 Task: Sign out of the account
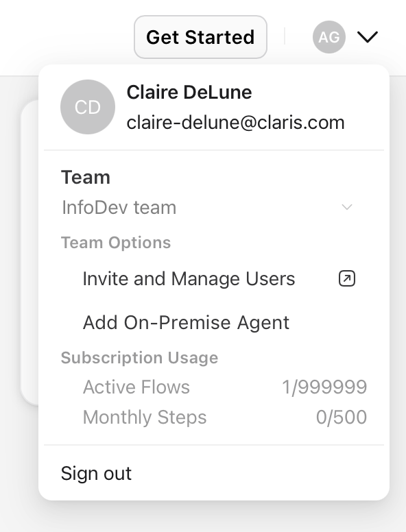tap(96, 473)
